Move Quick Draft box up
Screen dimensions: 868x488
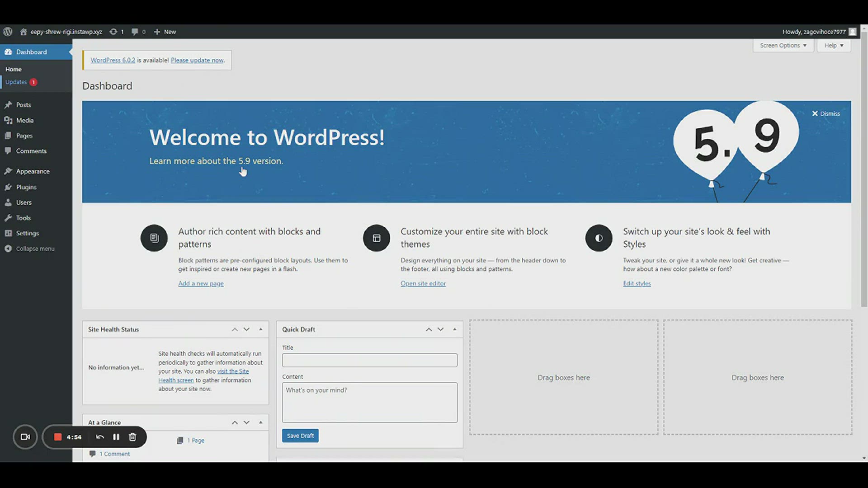coord(429,329)
